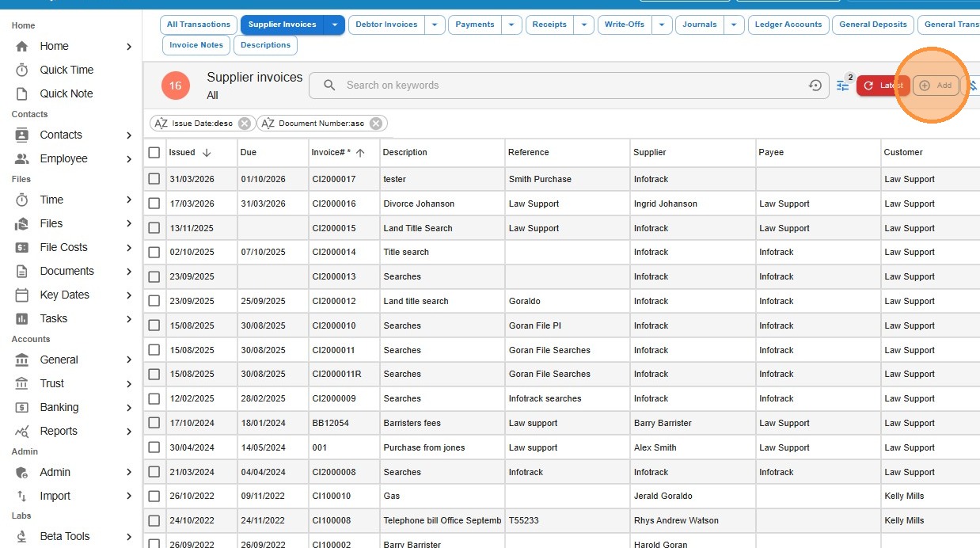Image resolution: width=980 pixels, height=548 pixels.
Task: Switch to General Deposits tab
Action: tap(873, 25)
